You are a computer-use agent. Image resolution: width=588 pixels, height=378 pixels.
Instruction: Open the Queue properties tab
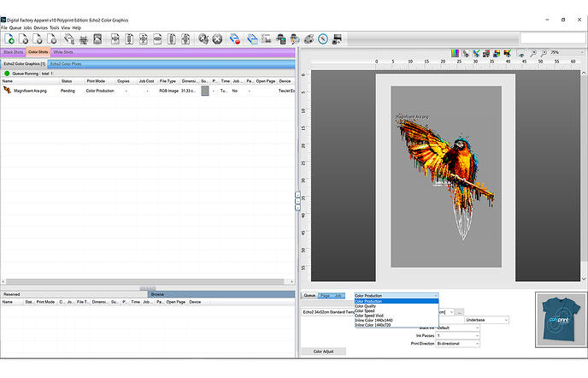[309, 295]
